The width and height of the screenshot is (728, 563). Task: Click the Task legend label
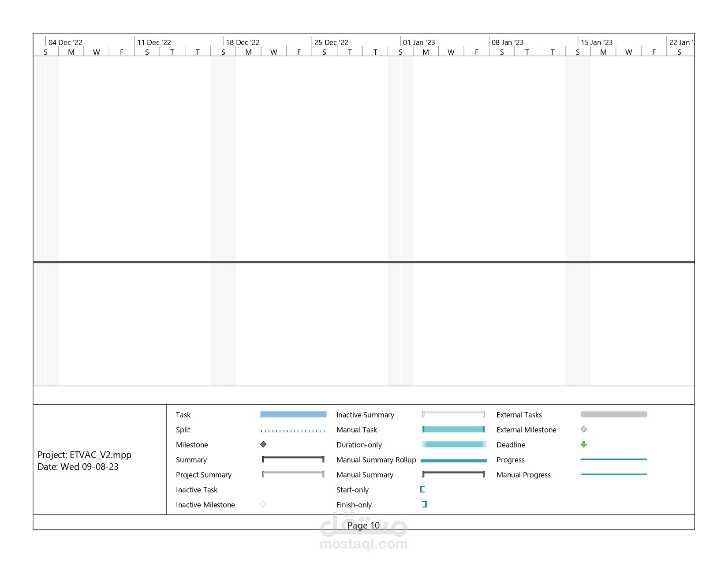183,415
